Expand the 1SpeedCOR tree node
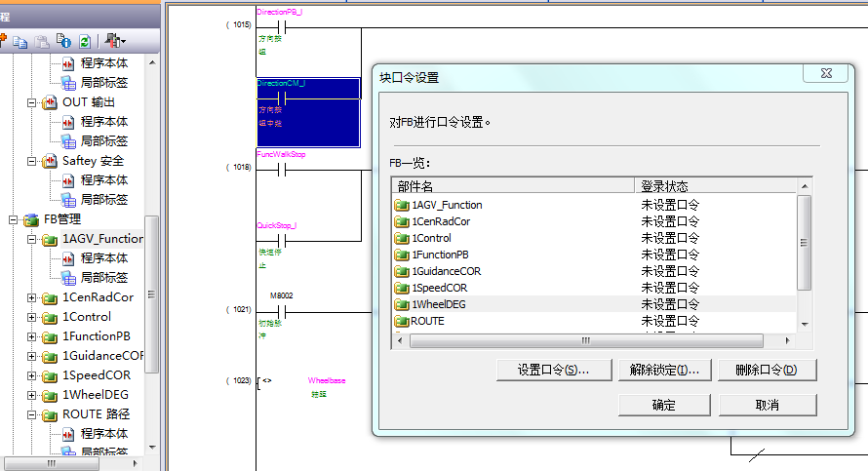Screen dimensions: 868x471 pyautogui.click(x=31, y=375)
